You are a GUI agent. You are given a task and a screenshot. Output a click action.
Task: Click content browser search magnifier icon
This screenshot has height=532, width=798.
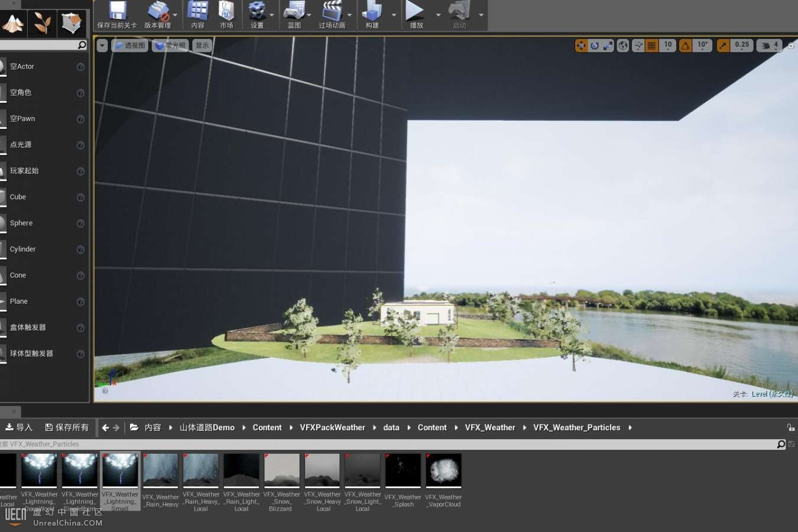click(781, 444)
